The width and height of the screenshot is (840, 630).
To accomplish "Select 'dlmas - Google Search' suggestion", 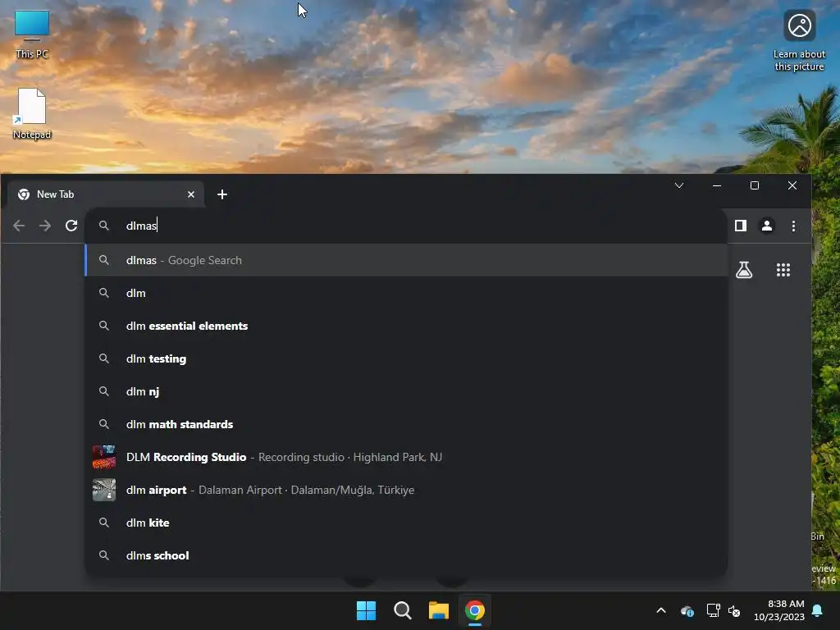I will coord(405,260).
